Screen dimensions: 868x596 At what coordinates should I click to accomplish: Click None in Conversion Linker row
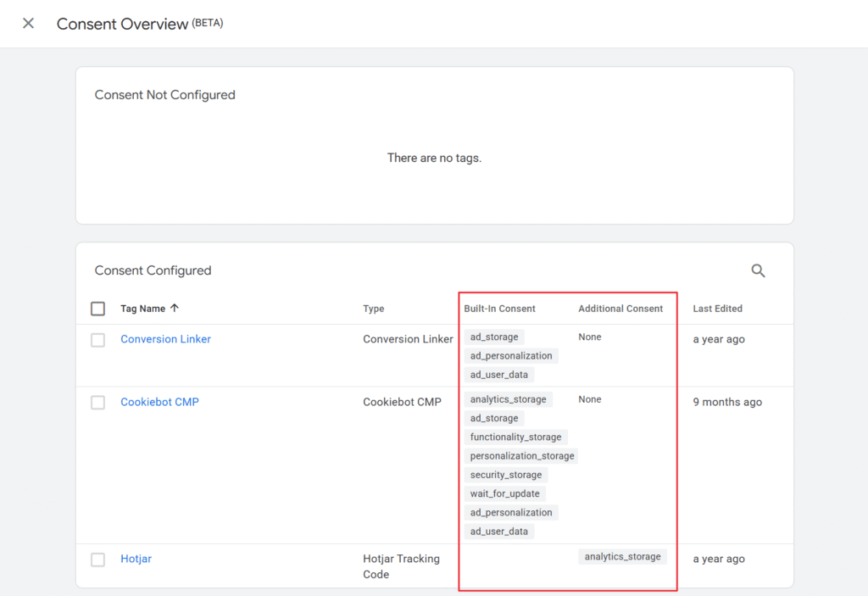(x=590, y=337)
